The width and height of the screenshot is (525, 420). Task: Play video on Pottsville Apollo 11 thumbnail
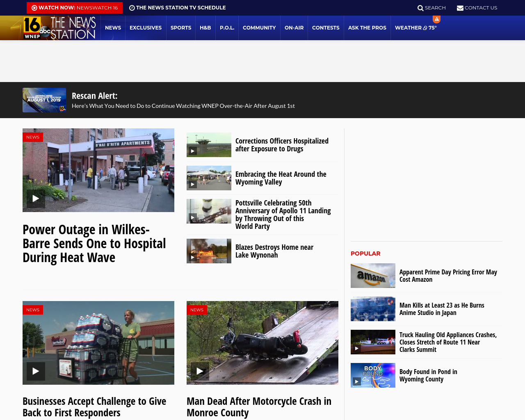pos(193,217)
